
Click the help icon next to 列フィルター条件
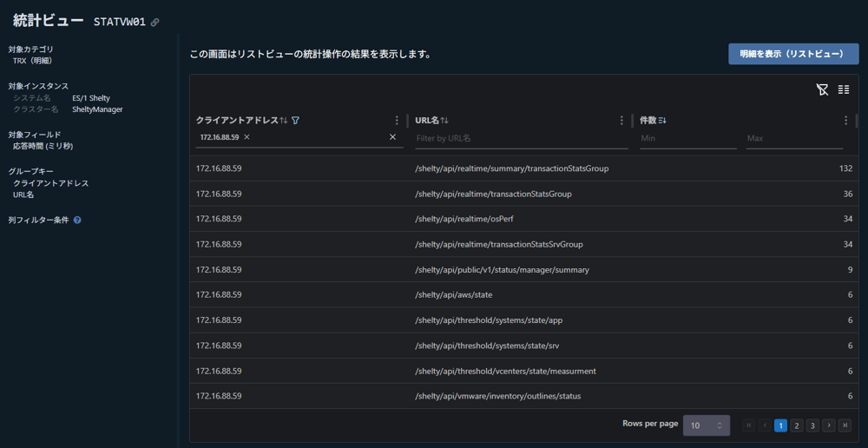point(77,221)
